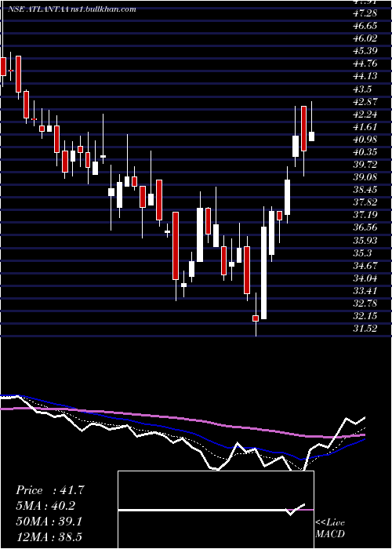Click the 34.67 price axis label

(x=365, y=266)
